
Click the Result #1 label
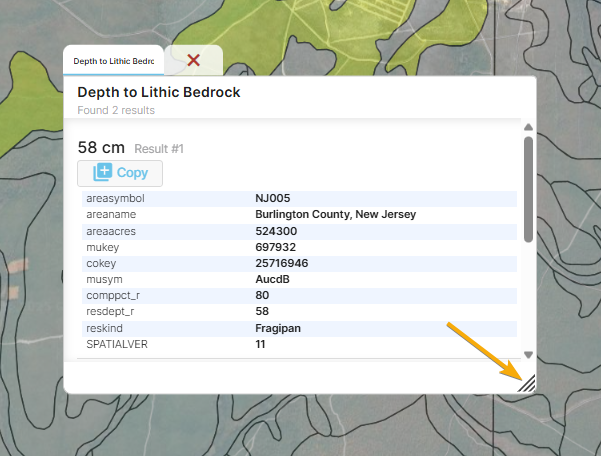point(159,149)
